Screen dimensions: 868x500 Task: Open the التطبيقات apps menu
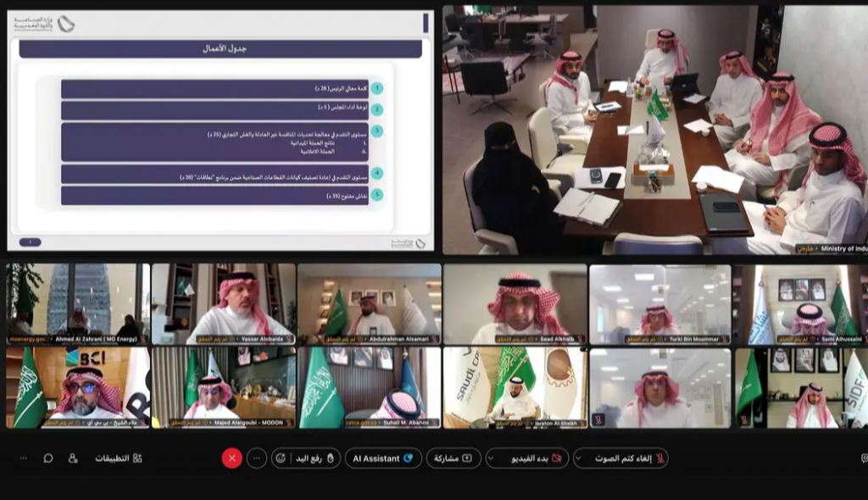(x=119, y=458)
